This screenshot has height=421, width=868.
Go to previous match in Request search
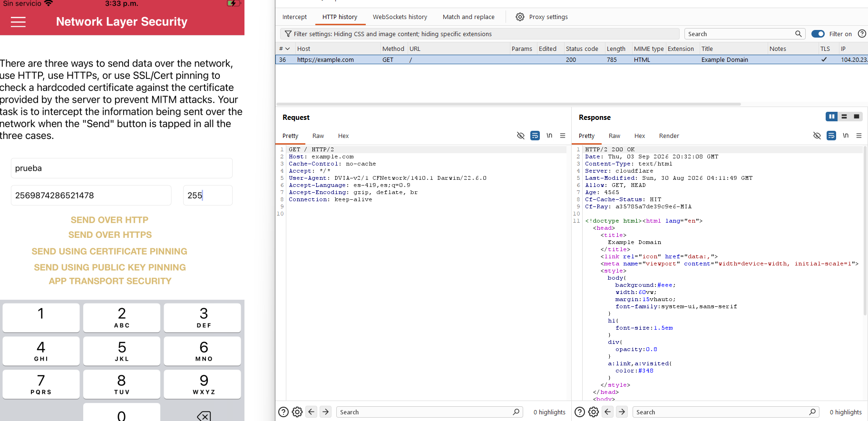point(312,412)
